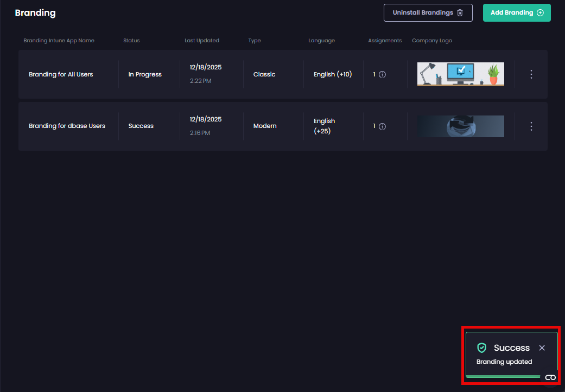Open options menu for Branding for dbase Users
This screenshot has height=392, width=565.
pos(531,126)
